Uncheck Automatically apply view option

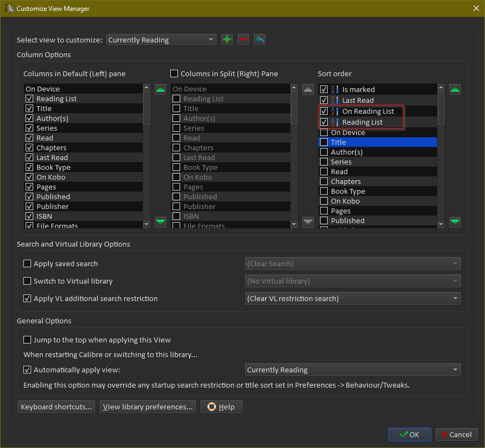coord(27,370)
